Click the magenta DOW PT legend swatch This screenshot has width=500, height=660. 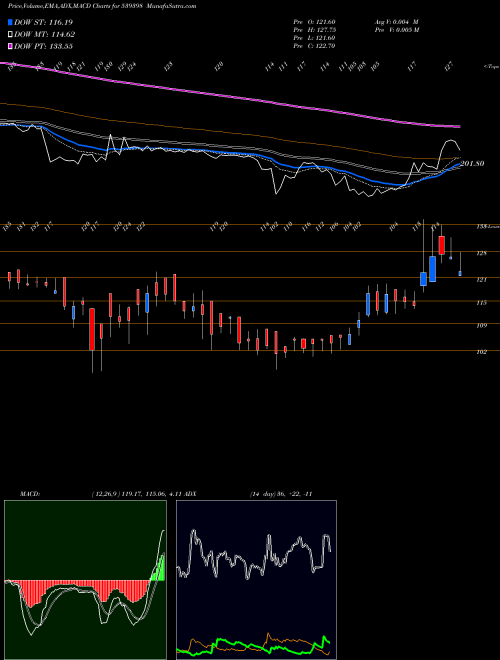(x=10, y=46)
